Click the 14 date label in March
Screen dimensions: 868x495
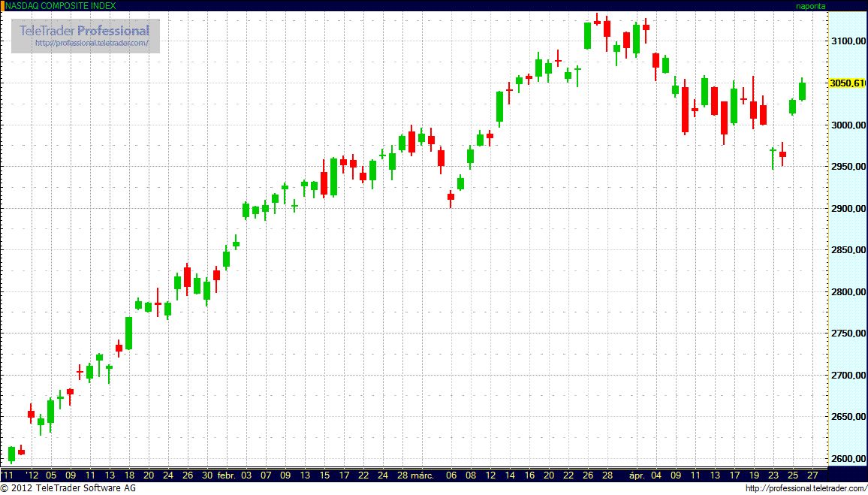tap(510, 475)
